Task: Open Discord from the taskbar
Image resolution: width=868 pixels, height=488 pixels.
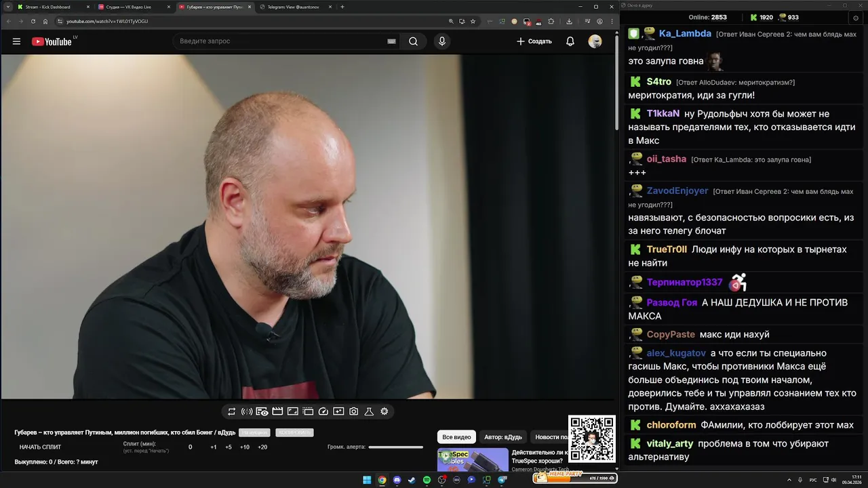Action: coord(397,480)
